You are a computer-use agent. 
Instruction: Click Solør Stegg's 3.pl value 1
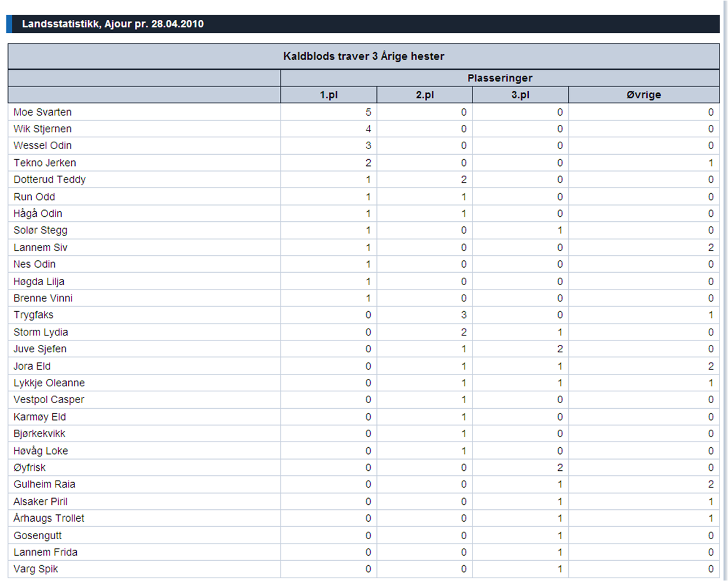coord(560,230)
